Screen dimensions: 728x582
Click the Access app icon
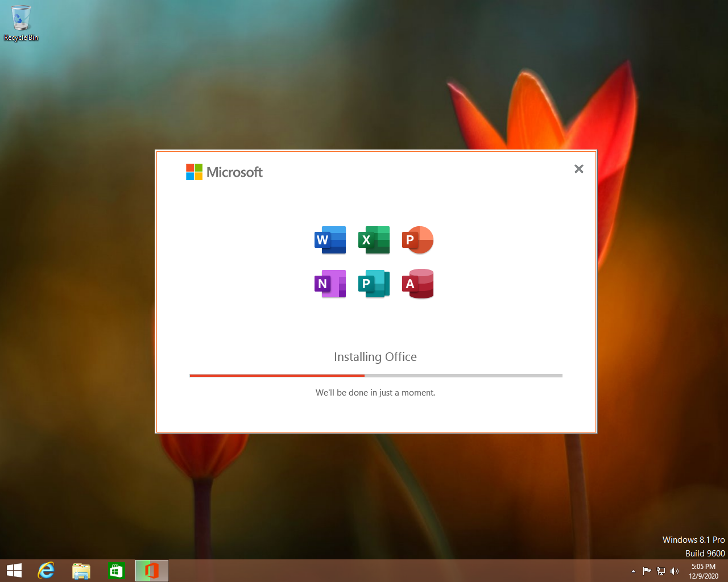[x=418, y=284]
